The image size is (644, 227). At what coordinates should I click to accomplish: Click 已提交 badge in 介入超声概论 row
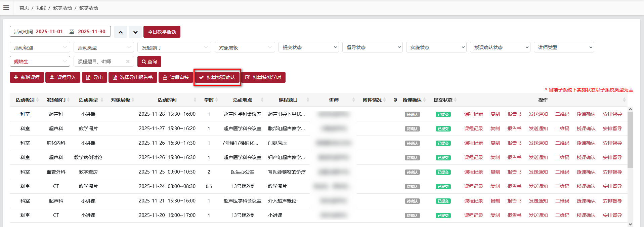point(443,201)
